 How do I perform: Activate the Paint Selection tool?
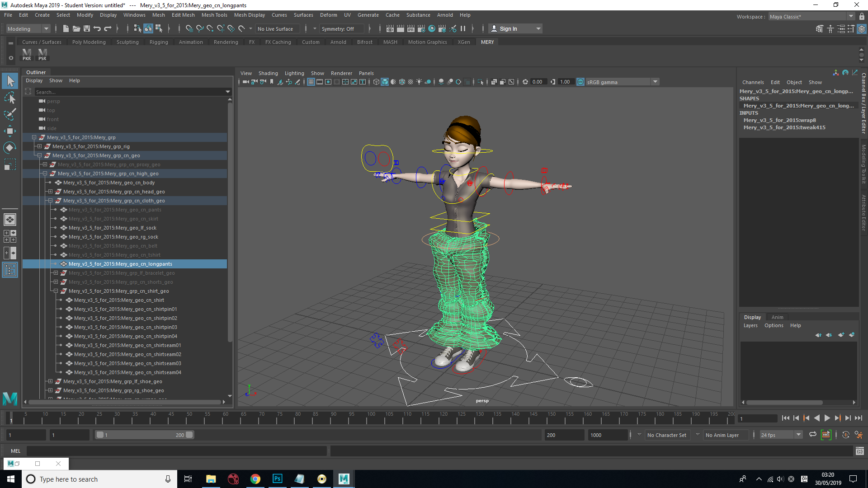(x=10, y=114)
